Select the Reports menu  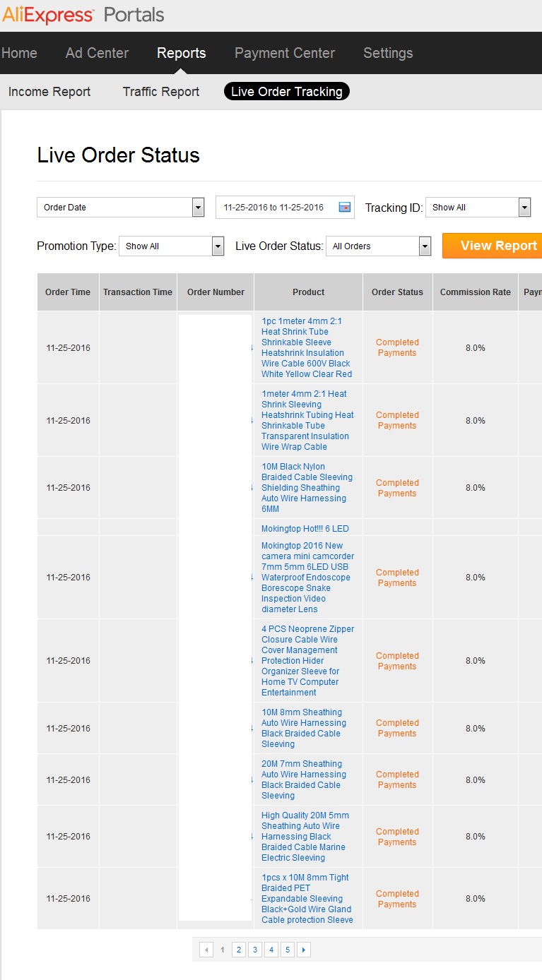(x=182, y=53)
